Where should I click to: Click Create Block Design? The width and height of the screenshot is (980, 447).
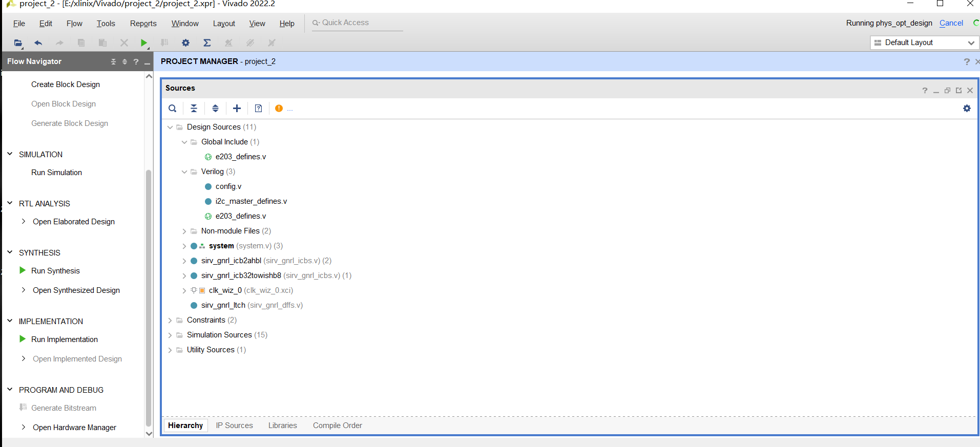click(66, 84)
